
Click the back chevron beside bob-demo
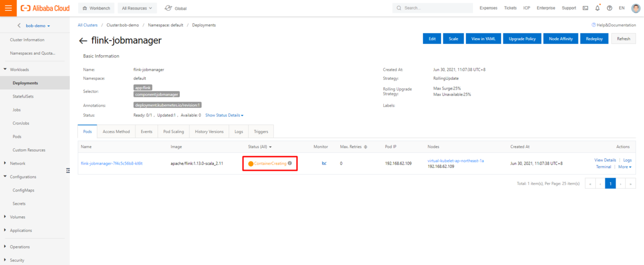pyautogui.click(x=19, y=26)
